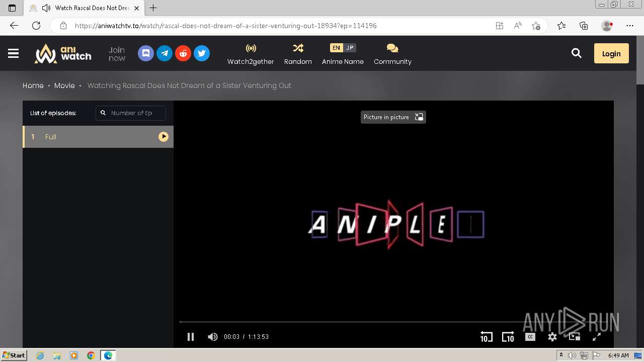Viewport: 644px width, 362px height.
Task: Open the Twitter profile link
Action: click(x=202, y=53)
